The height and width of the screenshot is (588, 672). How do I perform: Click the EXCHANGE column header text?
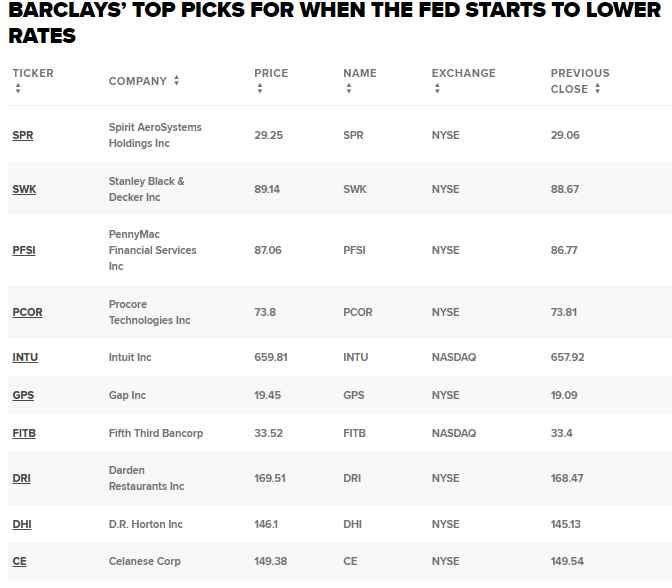click(463, 73)
